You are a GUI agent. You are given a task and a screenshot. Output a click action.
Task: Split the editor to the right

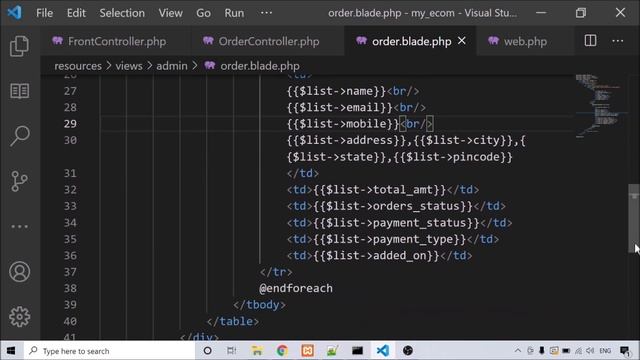tap(590, 41)
